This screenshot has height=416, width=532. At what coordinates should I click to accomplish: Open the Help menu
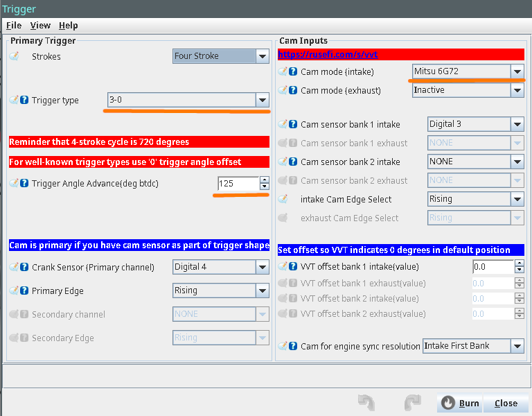coord(68,26)
